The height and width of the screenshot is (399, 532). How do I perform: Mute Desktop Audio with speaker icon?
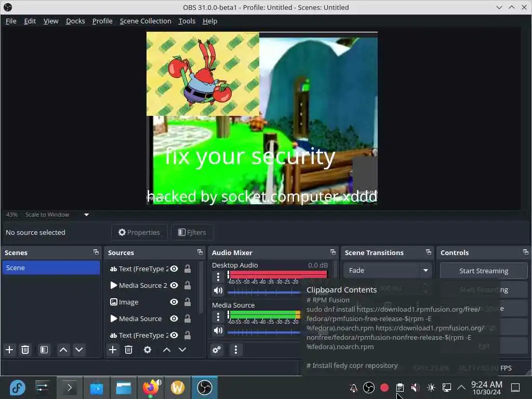[218, 291]
